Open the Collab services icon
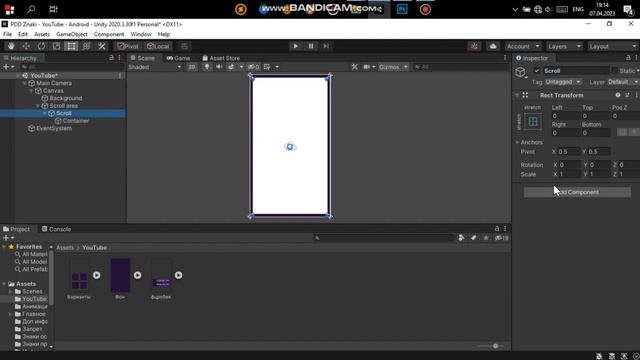The height and width of the screenshot is (360, 640). coord(474,46)
